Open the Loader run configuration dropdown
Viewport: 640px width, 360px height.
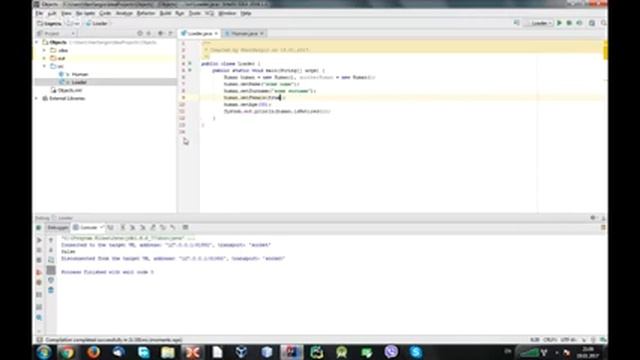pyautogui.click(x=540, y=23)
